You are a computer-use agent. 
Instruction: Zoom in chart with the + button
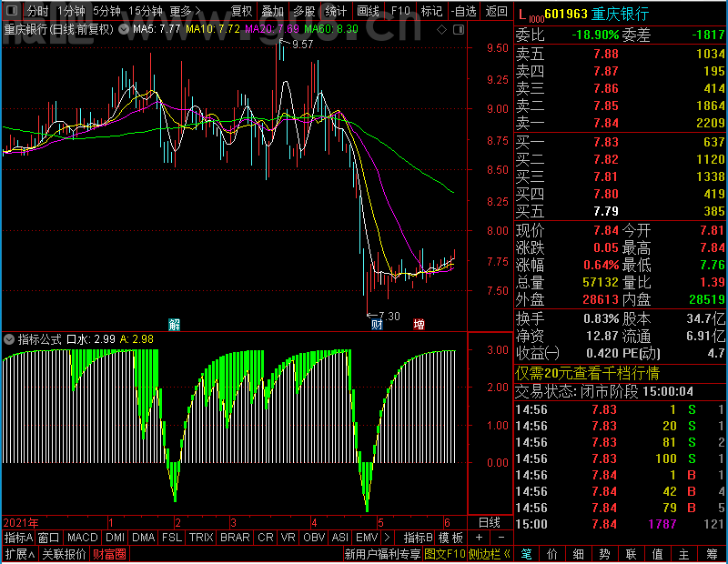480,538
